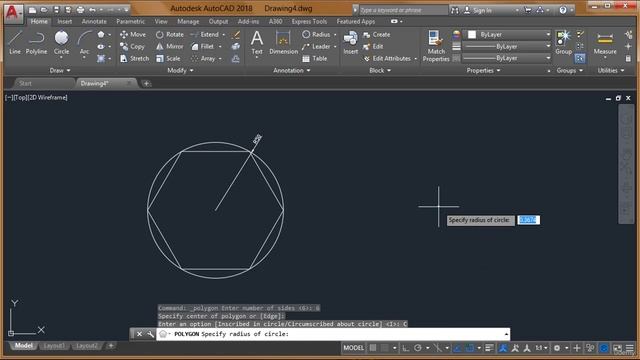The width and height of the screenshot is (640, 360).
Task: Open the object color ByLayer dropdown
Action: pos(509,35)
